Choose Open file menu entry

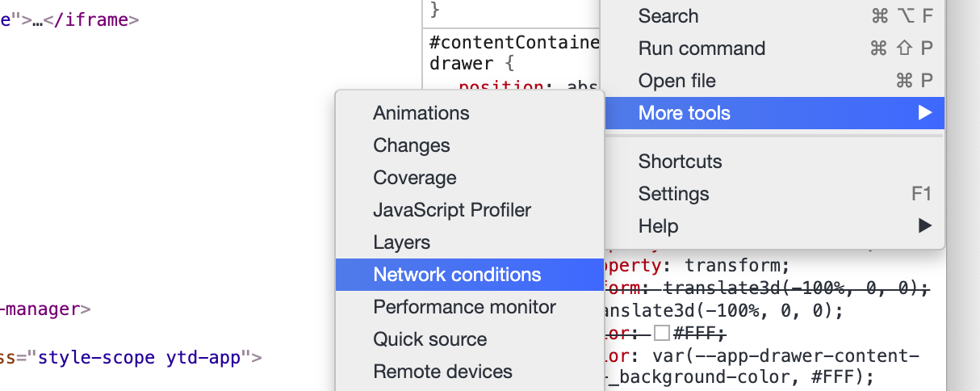(676, 81)
